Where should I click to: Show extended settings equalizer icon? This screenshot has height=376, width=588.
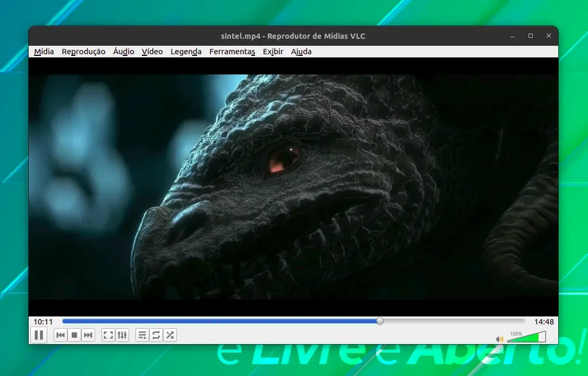[x=122, y=335]
